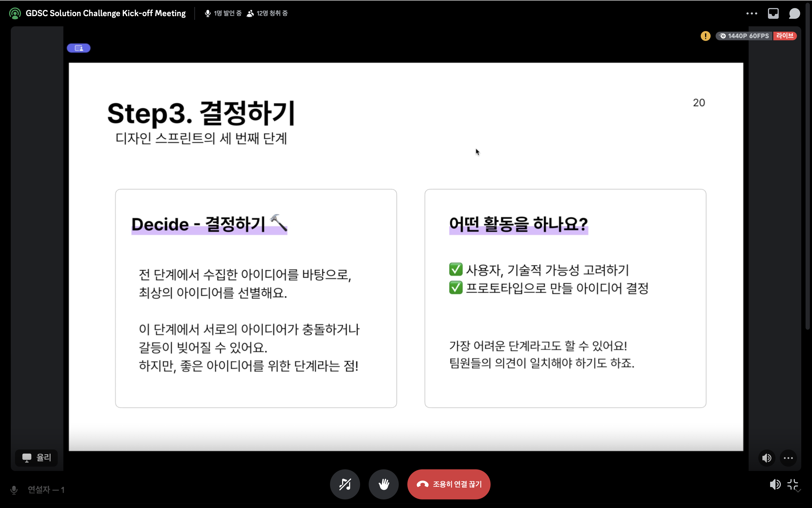This screenshot has height=508, width=812.
Task: Toggle the music mute button
Action: click(x=345, y=484)
